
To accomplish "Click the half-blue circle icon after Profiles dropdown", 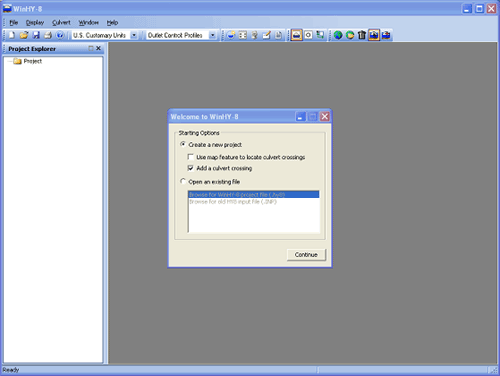I will tap(231, 35).
